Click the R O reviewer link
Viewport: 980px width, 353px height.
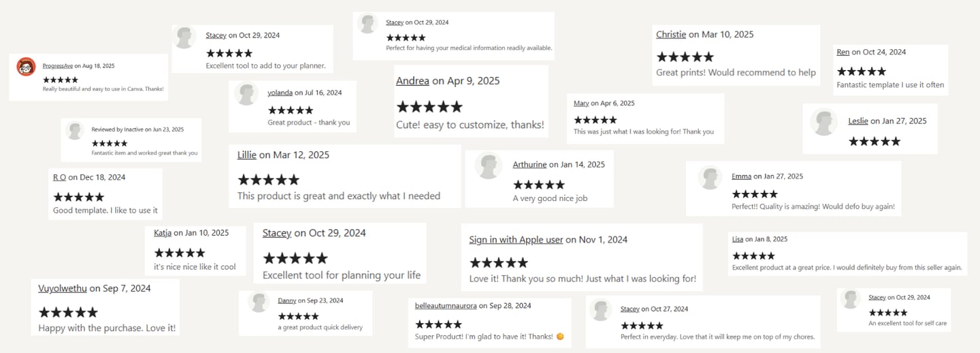59,177
